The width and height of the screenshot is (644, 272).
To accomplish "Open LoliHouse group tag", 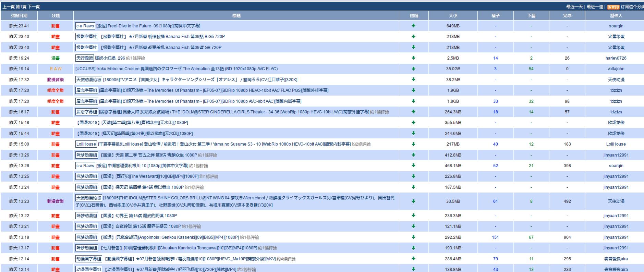I will [x=86, y=144].
